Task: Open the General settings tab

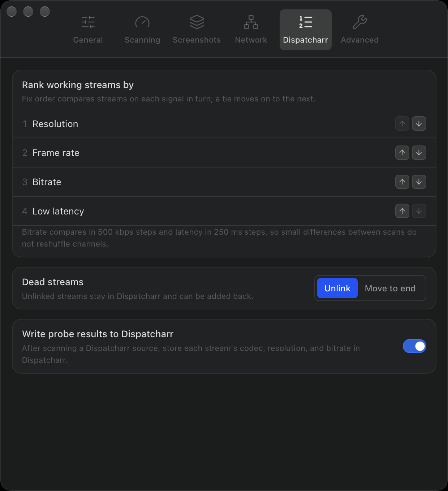Action: click(88, 30)
